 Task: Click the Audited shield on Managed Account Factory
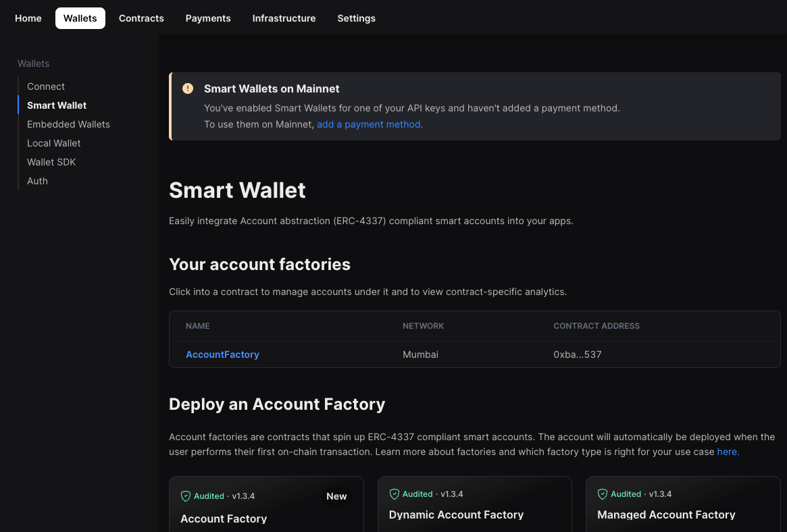click(603, 494)
